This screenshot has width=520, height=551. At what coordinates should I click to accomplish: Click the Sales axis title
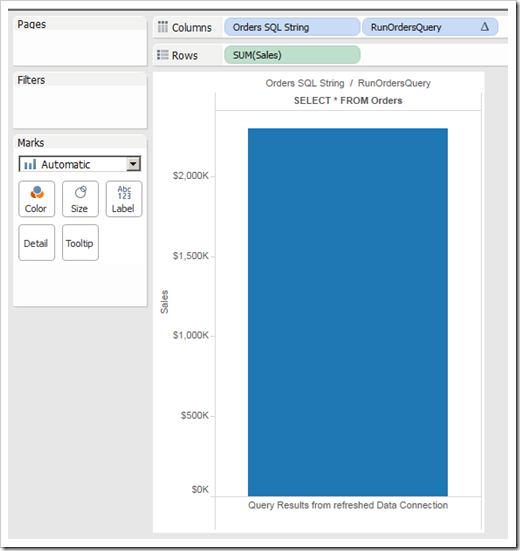coord(164,302)
